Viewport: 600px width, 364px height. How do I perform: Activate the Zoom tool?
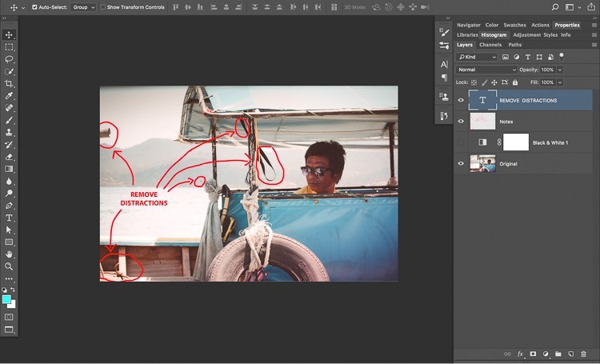tap(9, 266)
